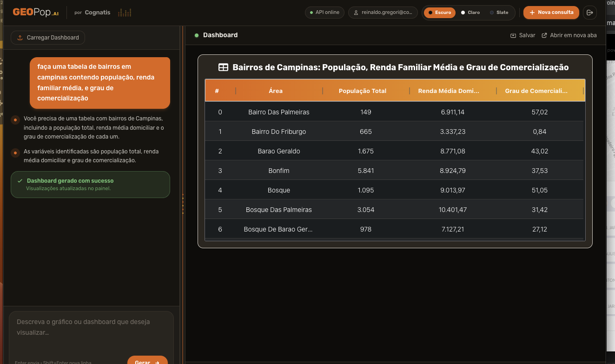
Task: Click the Gerar button
Action: click(147, 361)
